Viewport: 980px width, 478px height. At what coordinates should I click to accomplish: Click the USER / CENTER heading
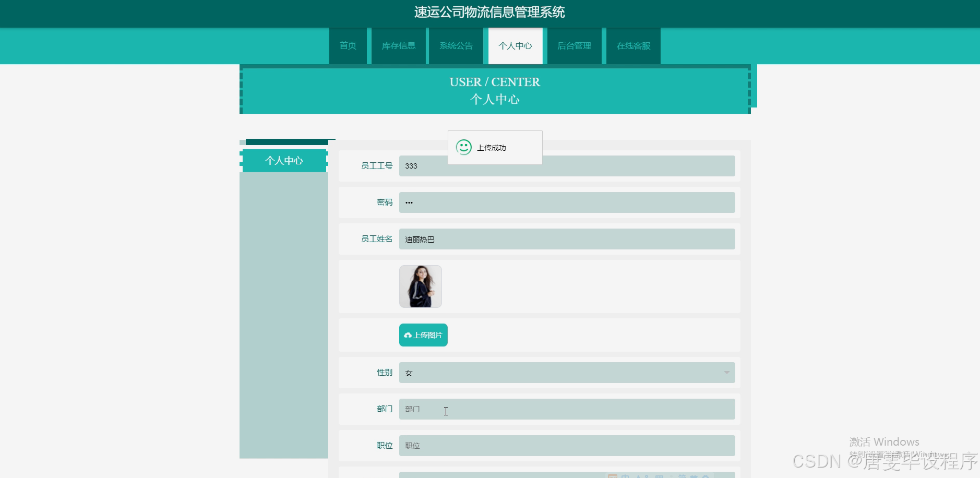(495, 82)
